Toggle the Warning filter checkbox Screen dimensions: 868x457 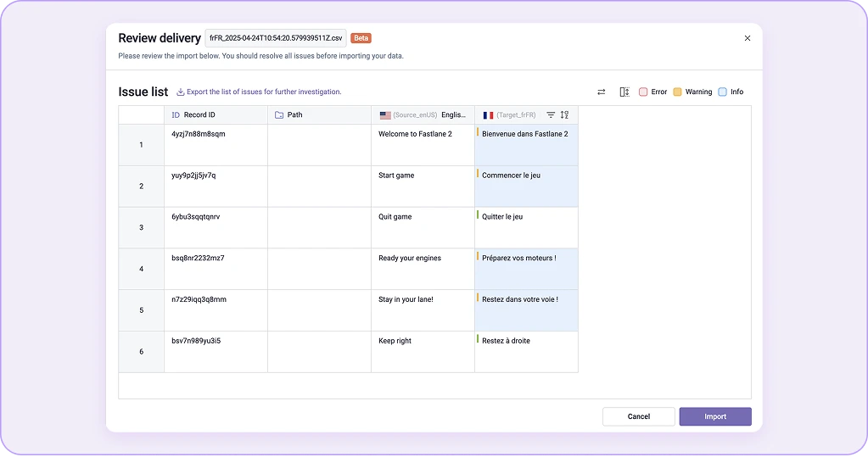point(678,92)
